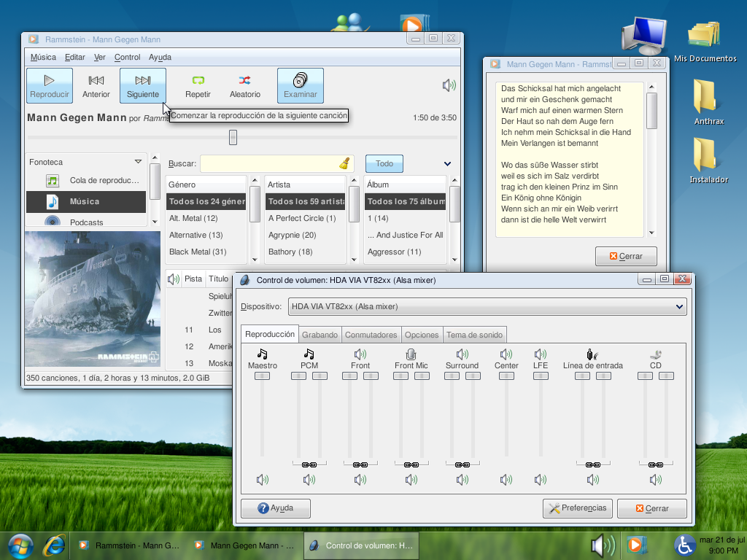Click the system tray volume speaker icon
Viewport: 747px width, 560px height.
point(603,545)
